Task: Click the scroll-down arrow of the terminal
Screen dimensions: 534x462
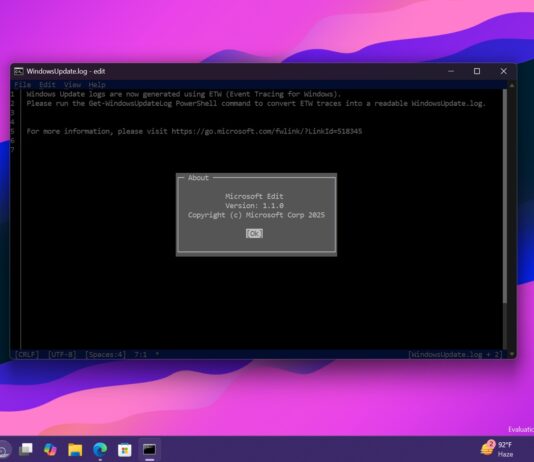Action: (512, 354)
